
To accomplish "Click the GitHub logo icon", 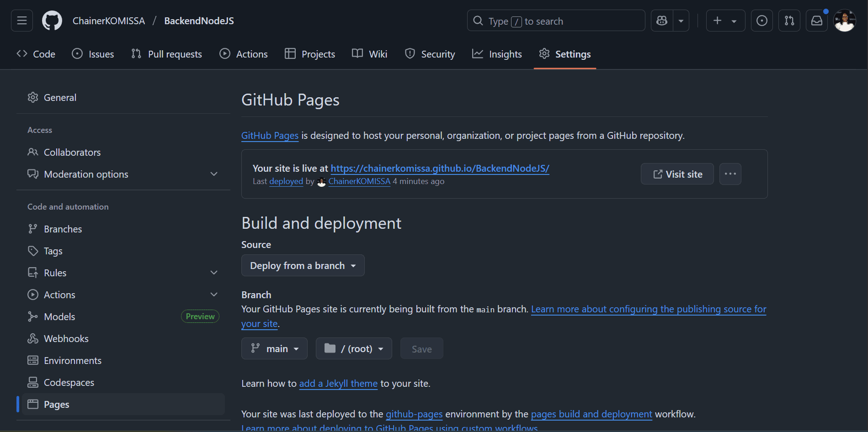I will (x=52, y=20).
